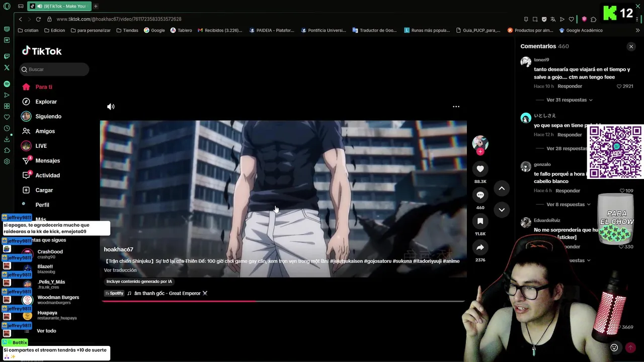Image resolution: width=644 pixels, height=362 pixels.
Task: Click the hoakhac67 author name
Action: click(118, 249)
